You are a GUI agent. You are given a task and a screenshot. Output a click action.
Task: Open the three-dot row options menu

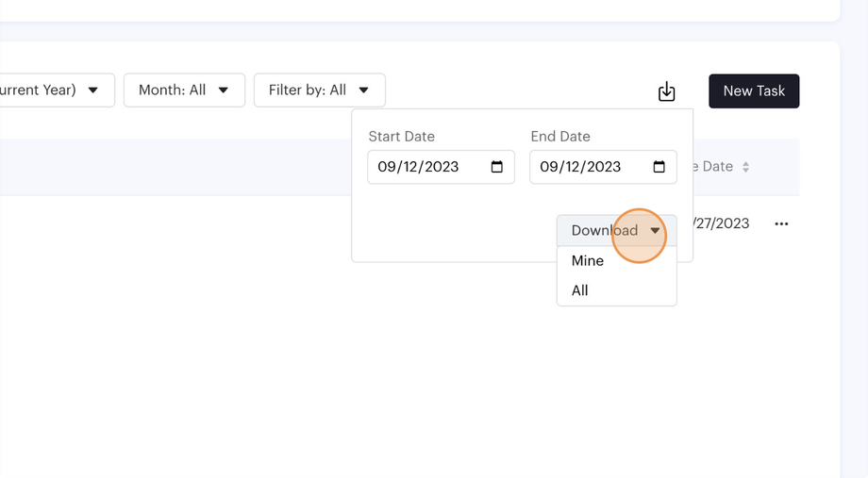pos(781,224)
